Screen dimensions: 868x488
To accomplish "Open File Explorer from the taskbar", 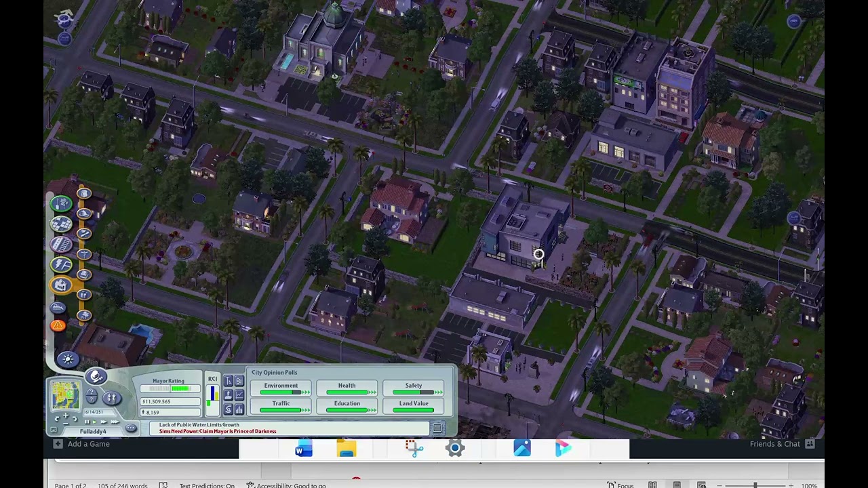I will [x=346, y=449].
